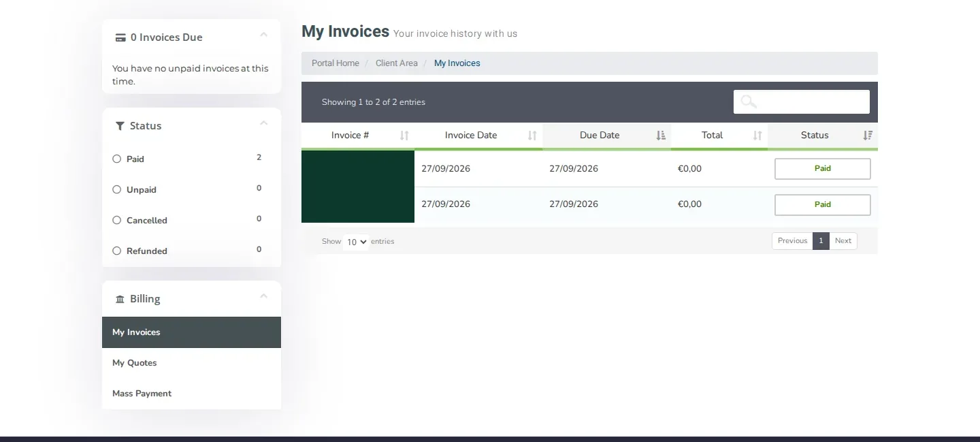Open the entries-per-page dropdown showing 10

(356, 242)
